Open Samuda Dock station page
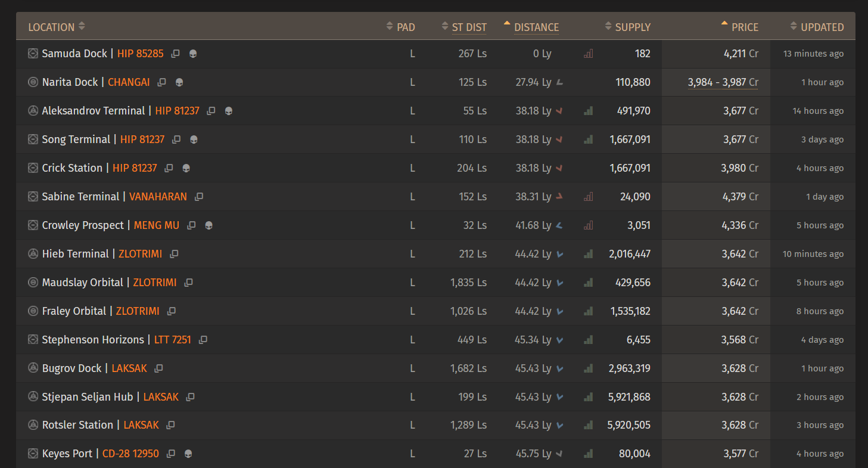The width and height of the screenshot is (868, 468). 74,54
